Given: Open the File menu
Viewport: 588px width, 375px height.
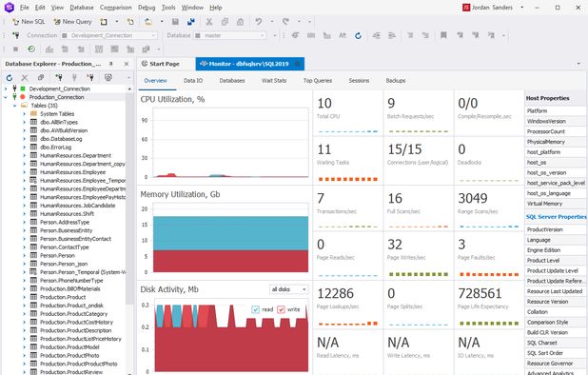Looking at the screenshot, I should click(x=25, y=8).
